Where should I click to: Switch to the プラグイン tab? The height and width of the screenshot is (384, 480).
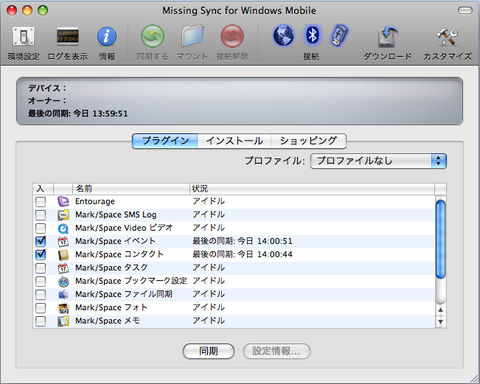165,141
